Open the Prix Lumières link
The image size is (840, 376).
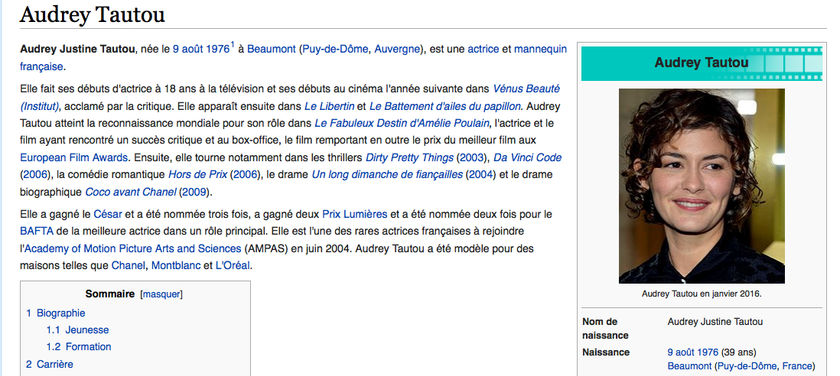click(x=355, y=214)
